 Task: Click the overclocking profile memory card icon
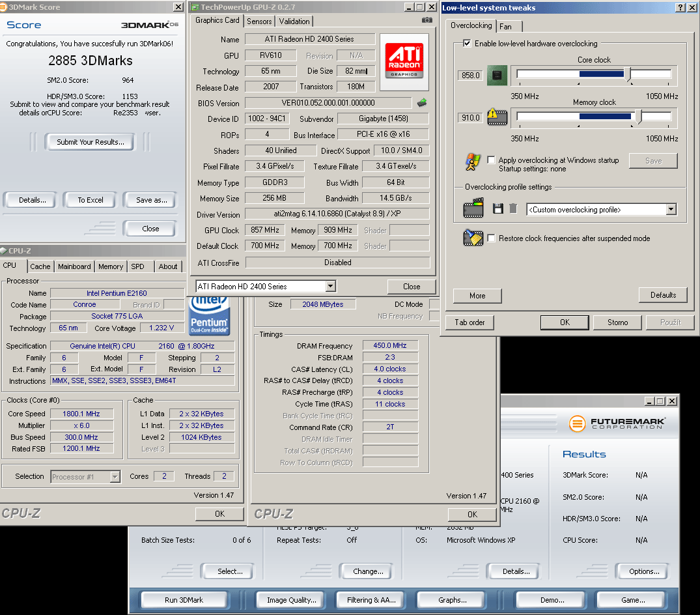[473, 208]
